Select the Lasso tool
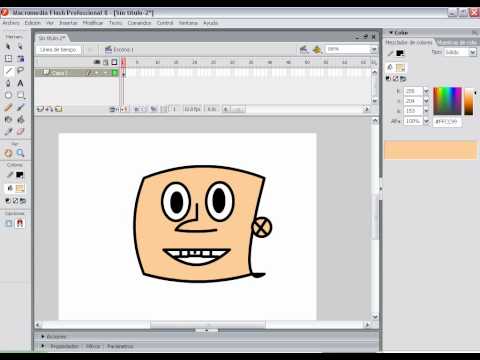This screenshot has height=360, width=480. click(20, 71)
